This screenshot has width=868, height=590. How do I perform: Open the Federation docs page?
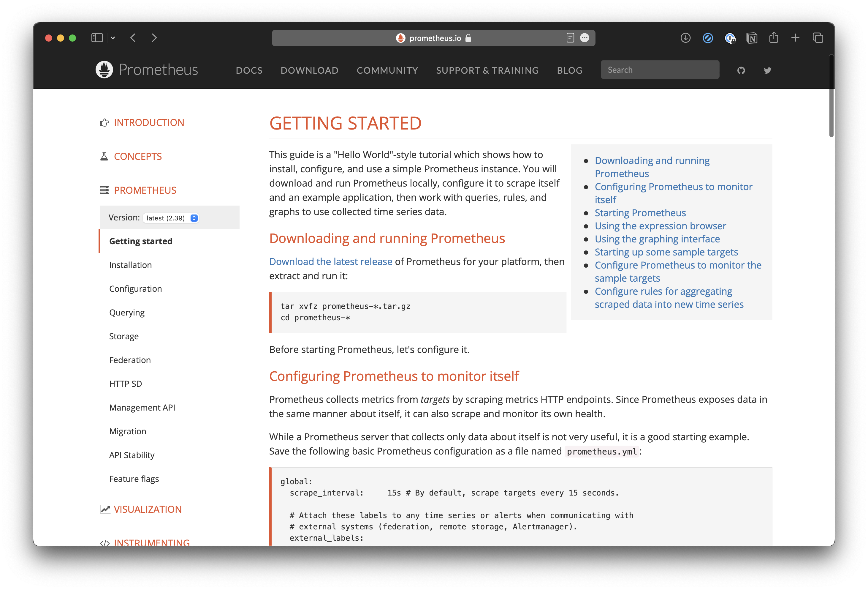(130, 360)
